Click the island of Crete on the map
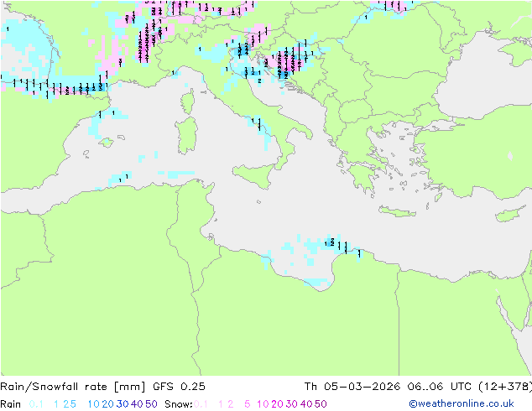Screen dimensions: 532x411 click(x=397, y=211)
